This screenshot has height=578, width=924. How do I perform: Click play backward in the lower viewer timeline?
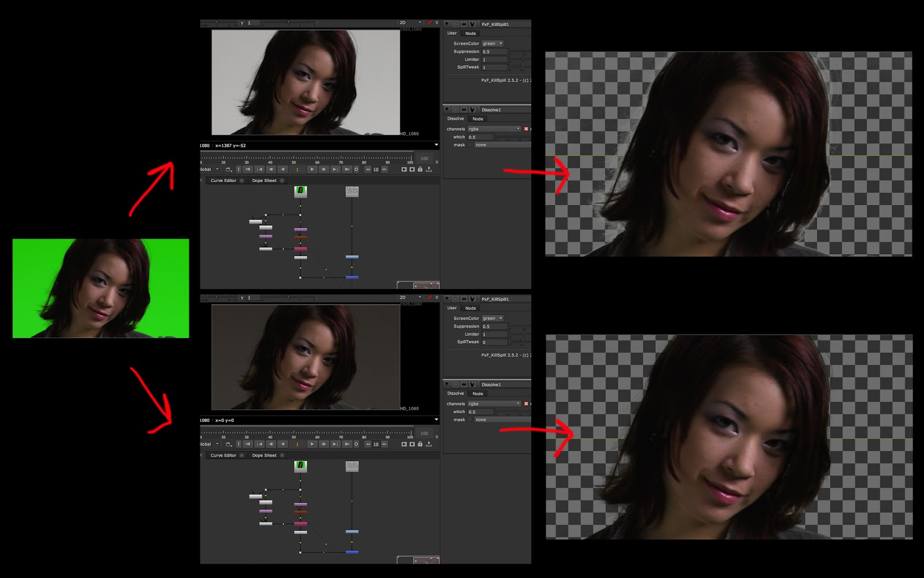point(282,444)
